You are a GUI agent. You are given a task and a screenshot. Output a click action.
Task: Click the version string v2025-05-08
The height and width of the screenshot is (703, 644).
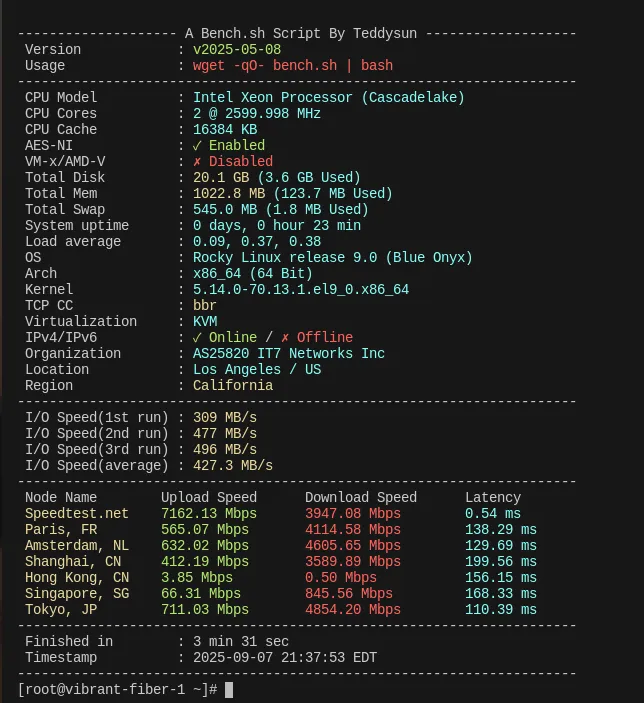pyautogui.click(x=237, y=49)
